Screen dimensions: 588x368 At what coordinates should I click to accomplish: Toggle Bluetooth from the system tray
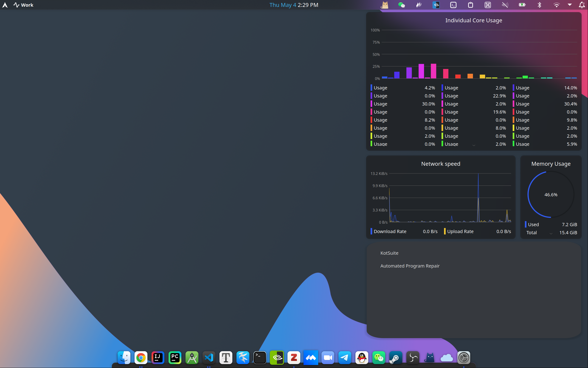[539, 5]
